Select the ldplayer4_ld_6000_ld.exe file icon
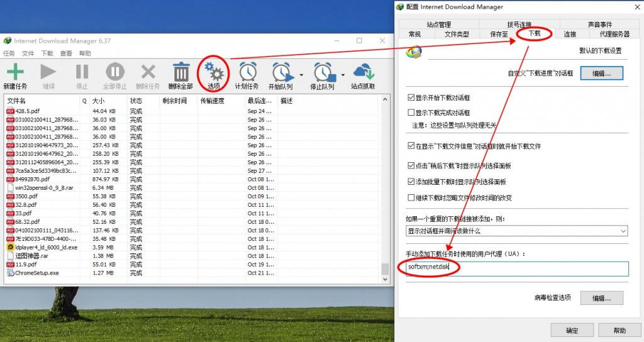The image size is (644, 342). (x=10, y=247)
